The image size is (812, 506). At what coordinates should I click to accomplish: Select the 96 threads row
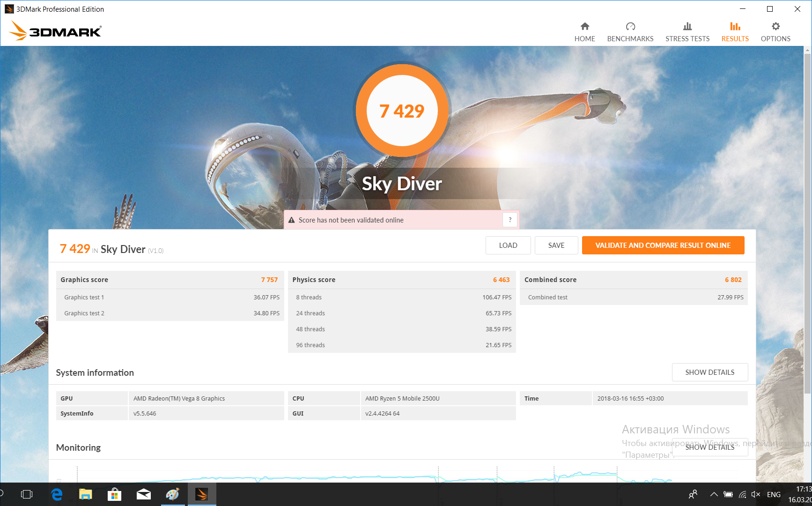402,345
